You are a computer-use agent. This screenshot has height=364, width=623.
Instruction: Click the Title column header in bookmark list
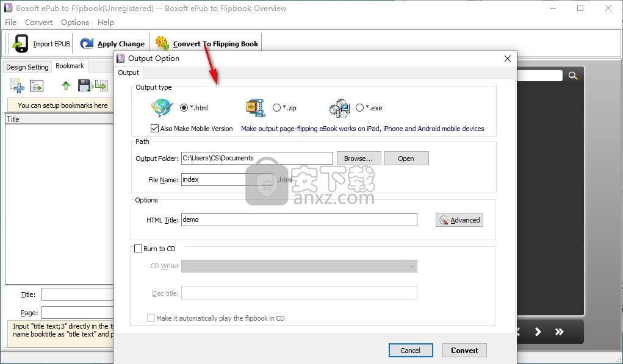coord(59,119)
